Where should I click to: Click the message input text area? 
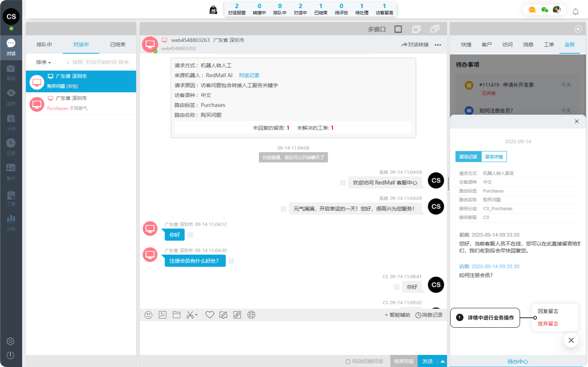point(293,337)
